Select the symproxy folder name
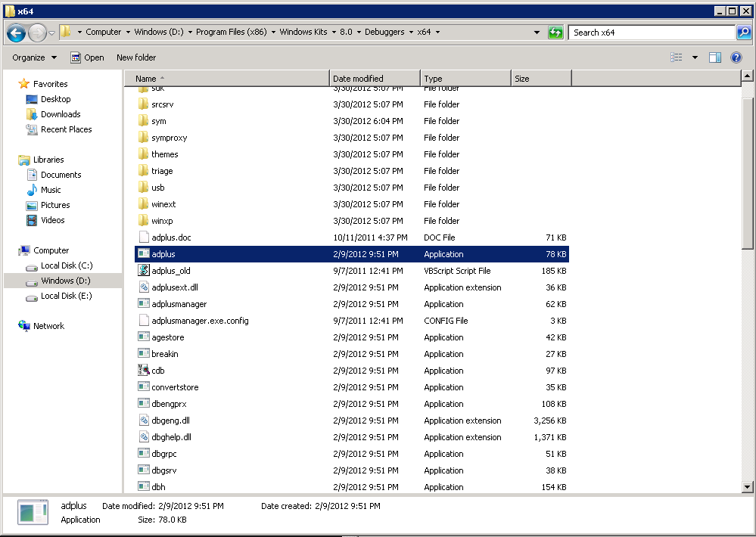 pos(170,138)
